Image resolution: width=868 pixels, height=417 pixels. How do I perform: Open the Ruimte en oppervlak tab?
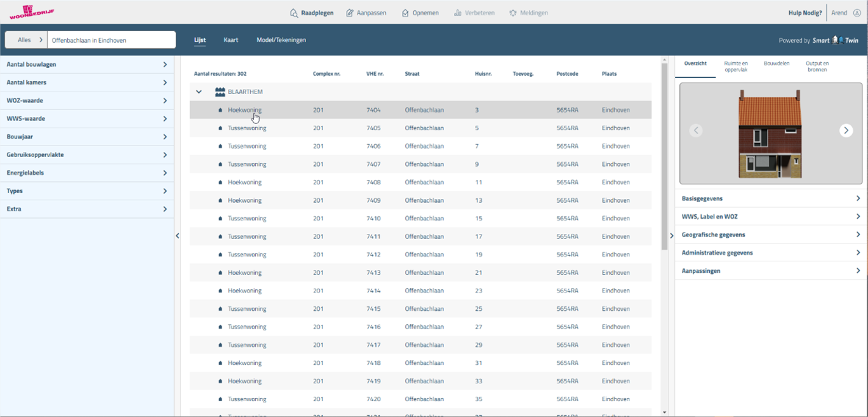click(x=735, y=66)
